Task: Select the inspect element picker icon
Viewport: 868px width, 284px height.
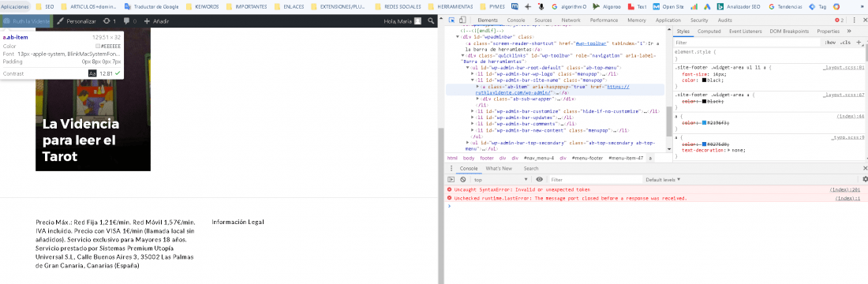Action: click(x=451, y=21)
